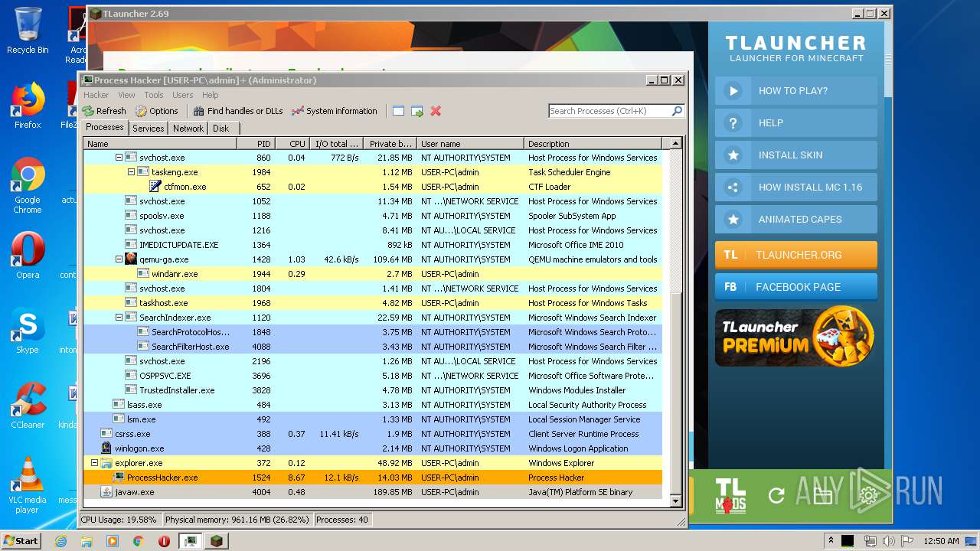Open the Opera desktop icon

28,256
